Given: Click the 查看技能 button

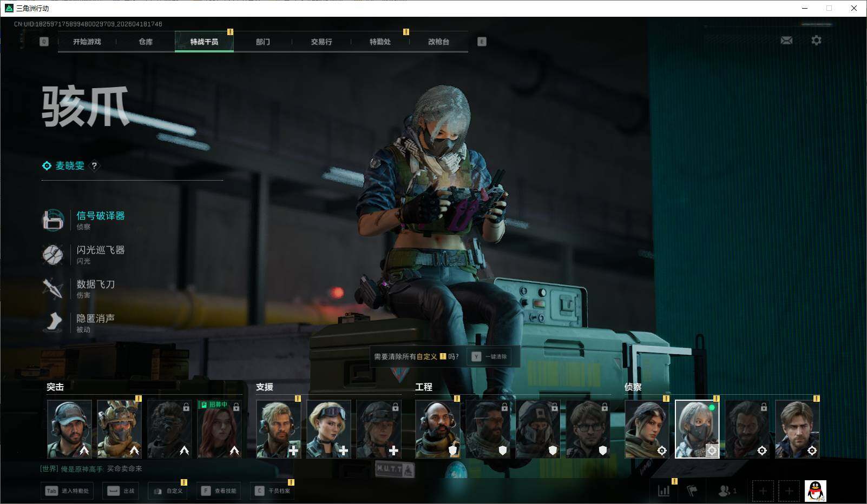Looking at the screenshot, I should tap(219, 491).
